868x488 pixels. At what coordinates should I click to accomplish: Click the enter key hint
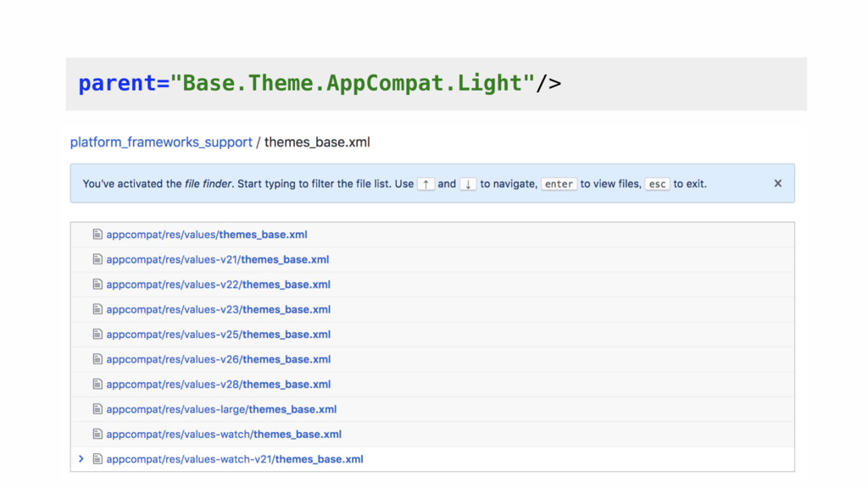pos(559,184)
